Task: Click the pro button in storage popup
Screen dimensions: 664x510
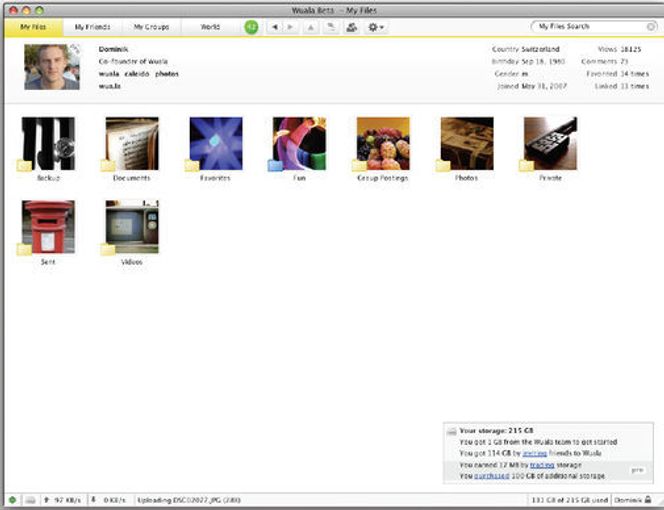Action: tap(638, 470)
